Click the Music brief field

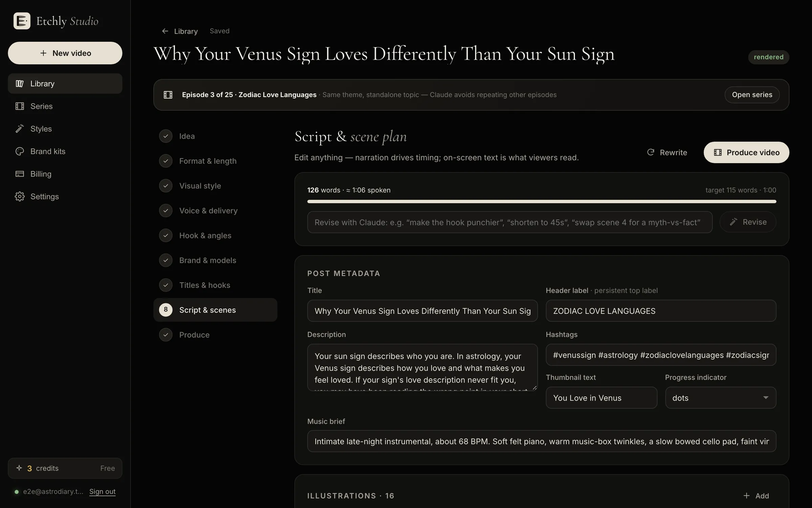click(541, 441)
